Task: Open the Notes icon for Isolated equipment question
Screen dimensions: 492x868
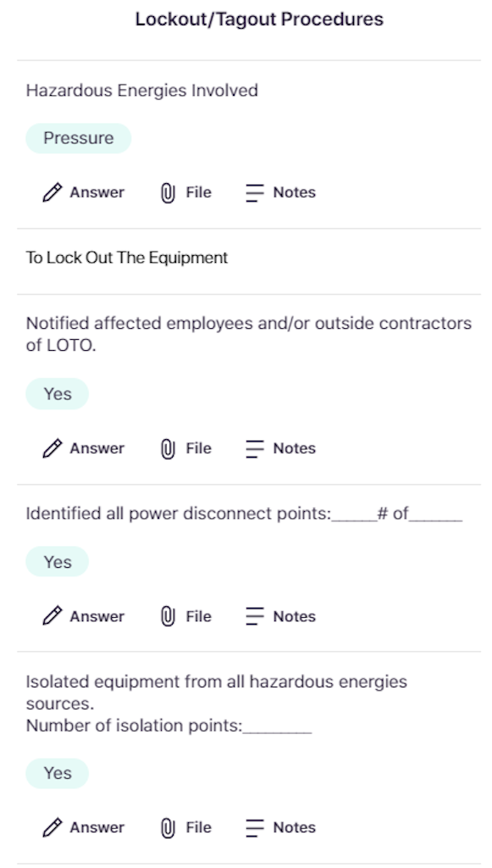Action: [255, 827]
